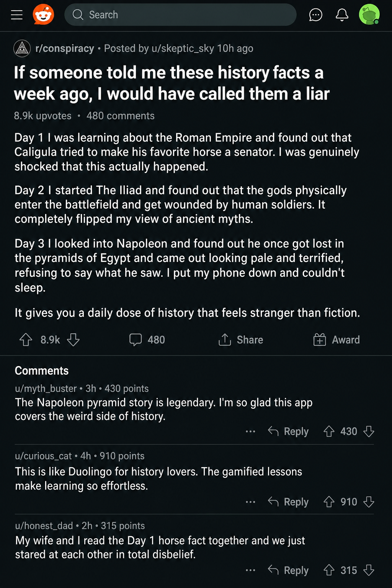Screen dimensions: 392x588
Task: Share this post
Action: pos(241,340)
